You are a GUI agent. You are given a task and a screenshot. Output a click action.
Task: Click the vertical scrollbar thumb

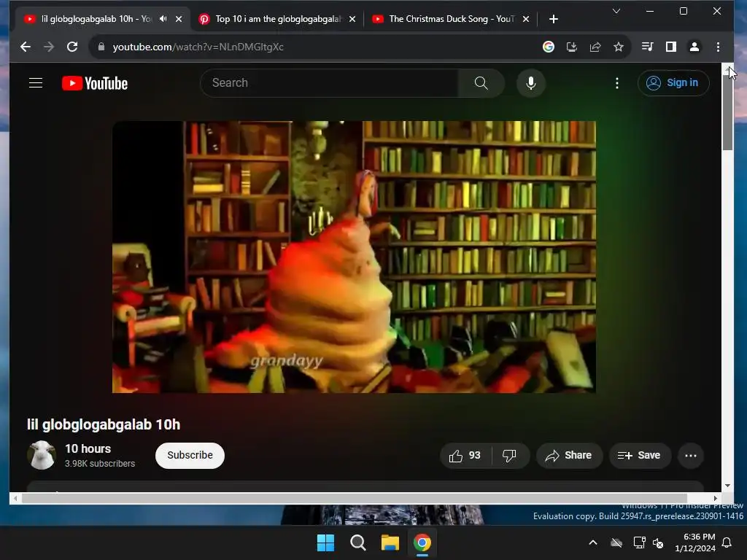pyautogui.click(x=727, y=112)
